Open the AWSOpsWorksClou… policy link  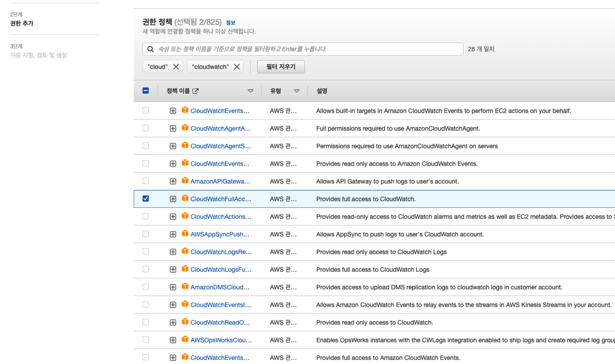tap(221, 340)
